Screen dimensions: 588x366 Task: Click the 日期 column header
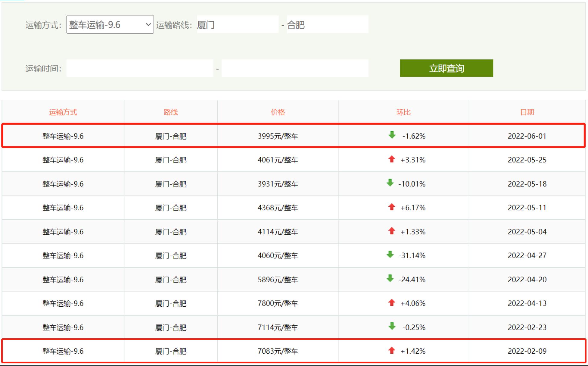[x=526, y=112]
